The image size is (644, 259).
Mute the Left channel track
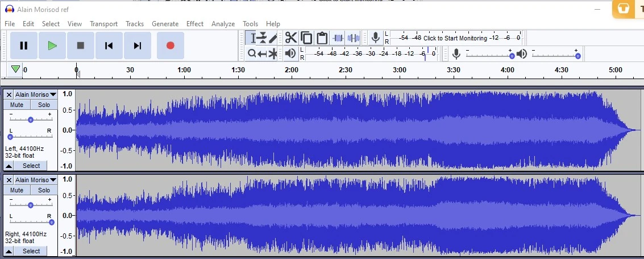tap(17, 105)
